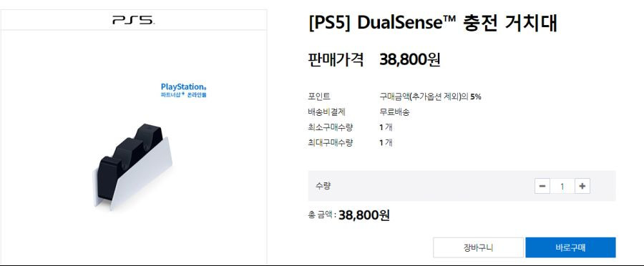Click the 판매가격 38,800원 price text
Screen dimensions: 644x266
374,59
